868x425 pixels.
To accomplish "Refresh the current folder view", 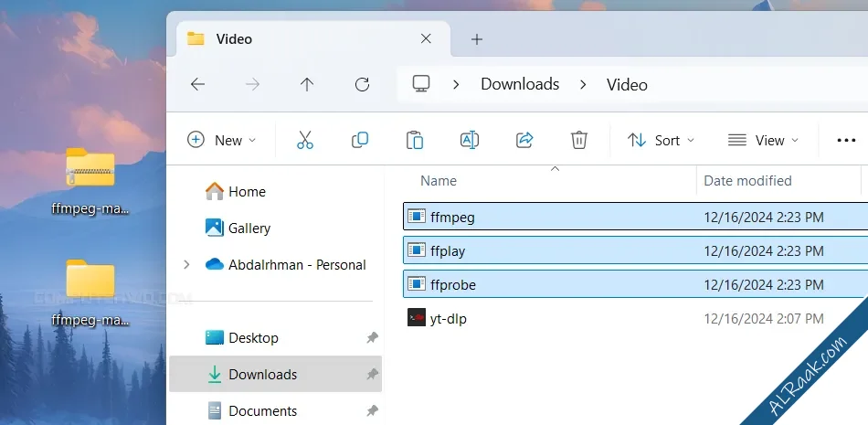I will [362, 84].
